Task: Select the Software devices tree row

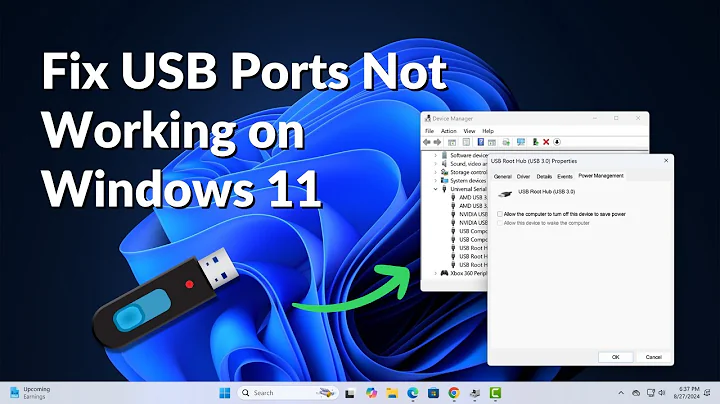Action: pyautogui.click(x=464, y=155)
